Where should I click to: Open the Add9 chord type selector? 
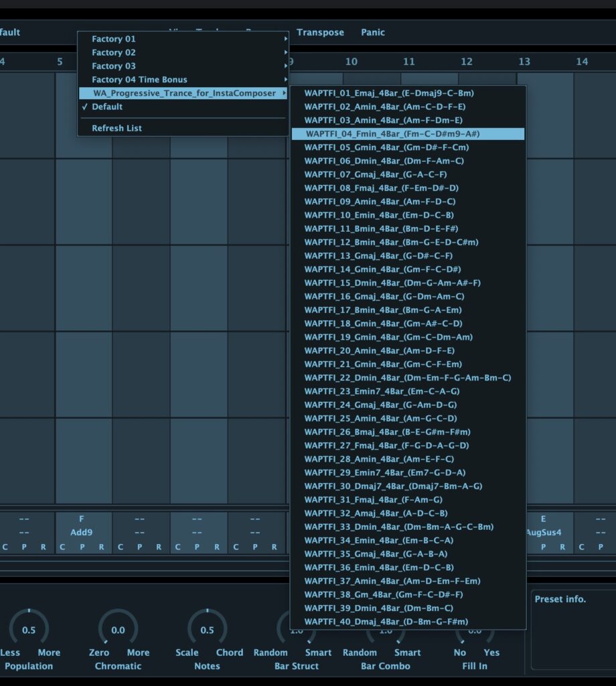(x=82, y=533)
